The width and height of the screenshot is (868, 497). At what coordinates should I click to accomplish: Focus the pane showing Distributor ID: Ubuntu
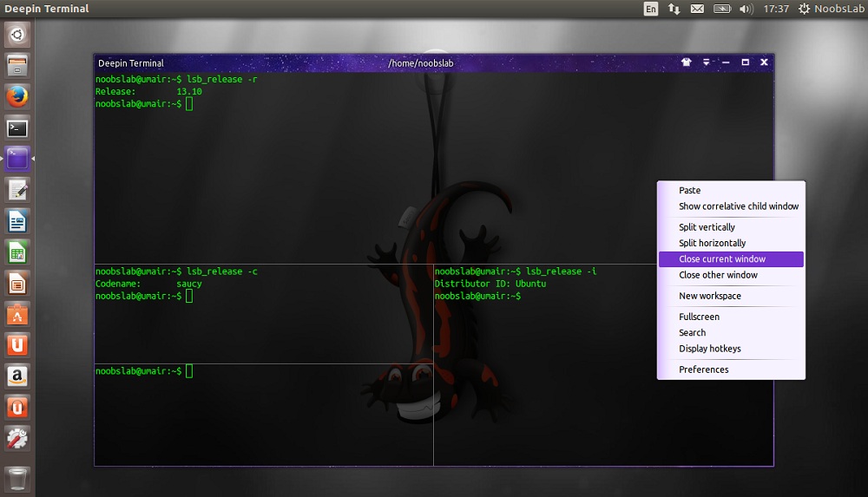coord(603,364)
